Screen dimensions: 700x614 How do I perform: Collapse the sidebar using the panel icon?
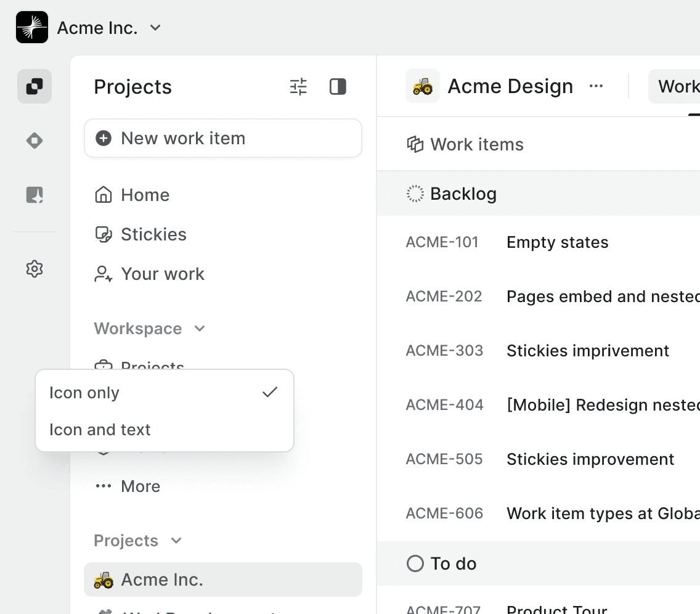pos(337,87)
